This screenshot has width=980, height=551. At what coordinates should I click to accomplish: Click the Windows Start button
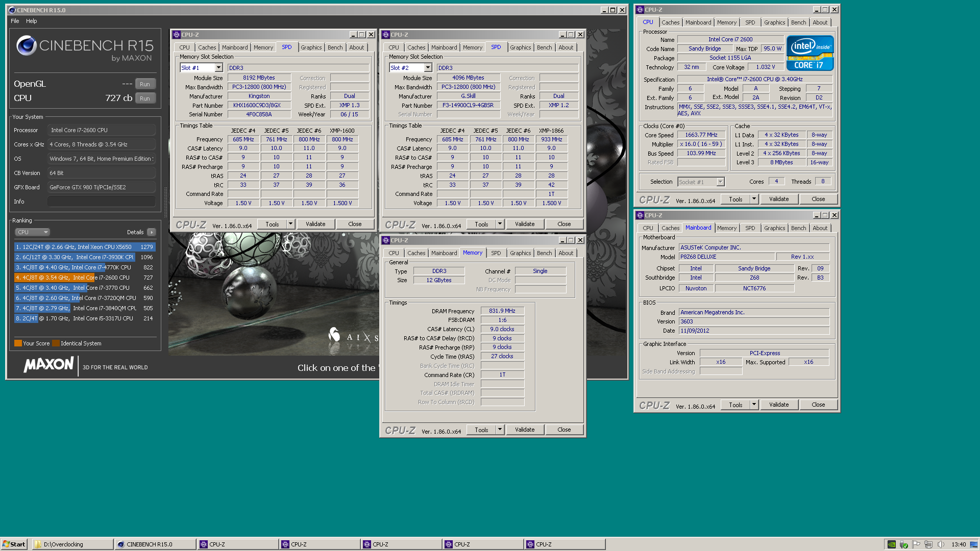14,544
